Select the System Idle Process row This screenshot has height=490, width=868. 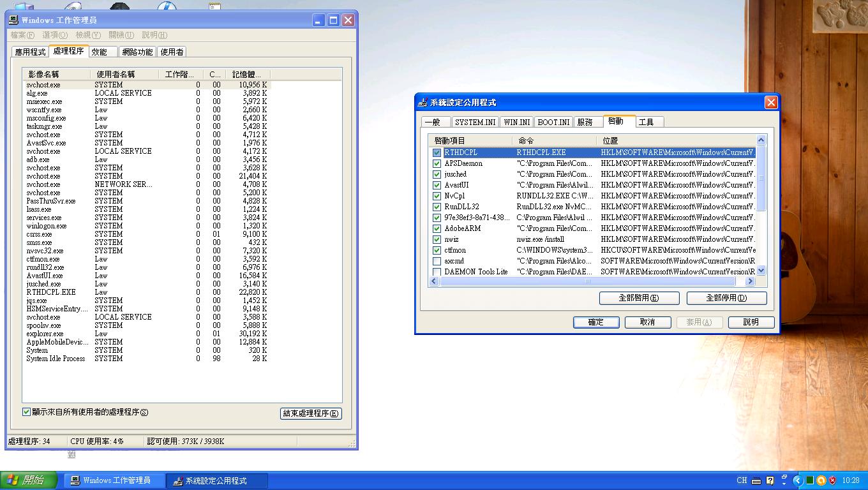click(x=147, y=359)
